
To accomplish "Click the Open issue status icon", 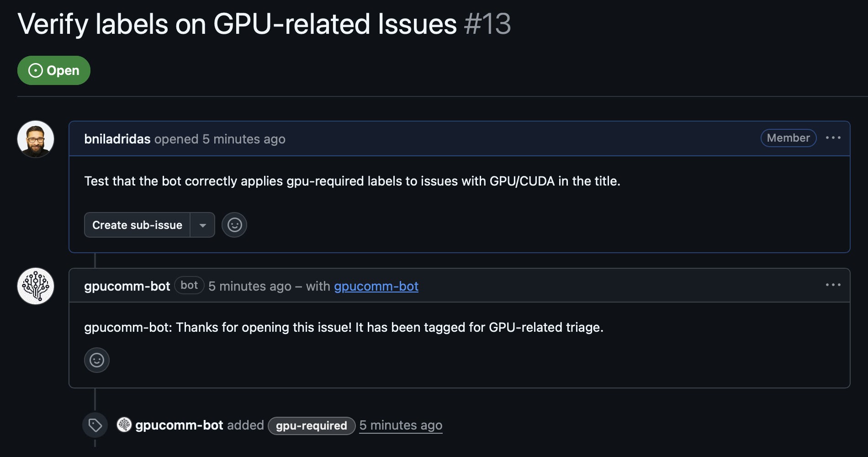I will coord(35,70).
